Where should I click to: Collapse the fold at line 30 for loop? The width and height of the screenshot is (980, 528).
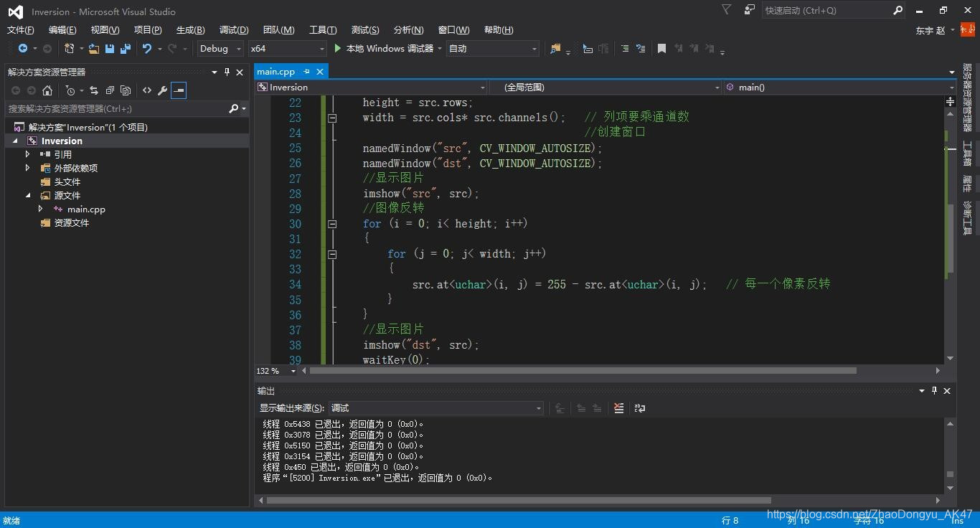tap(332, 224)
